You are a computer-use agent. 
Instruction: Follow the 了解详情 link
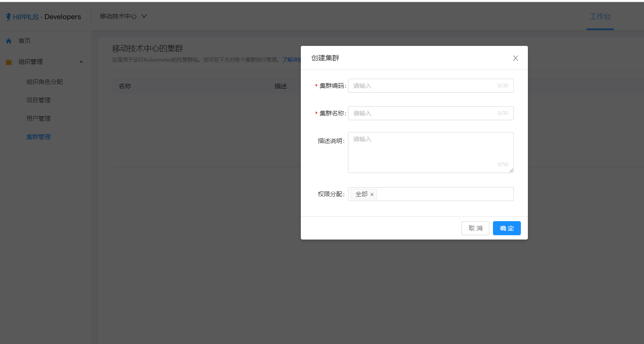[x=291, y=60]
